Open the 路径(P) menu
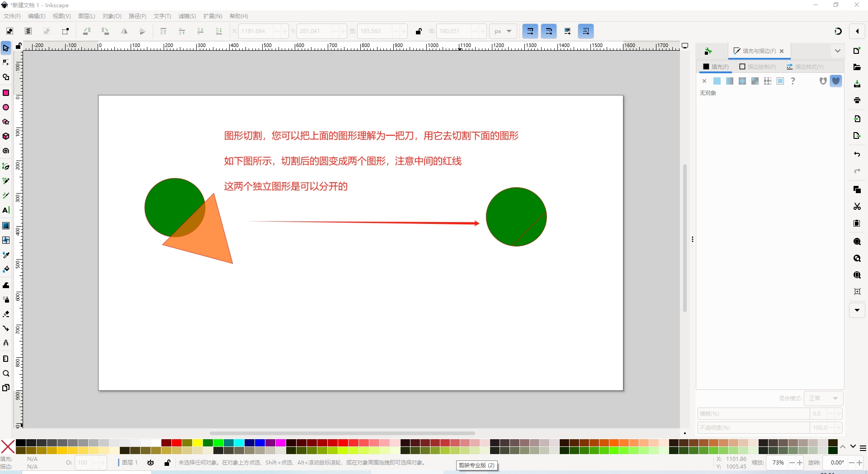The height and width of the screenshot is (474, 868). point(137,16)
